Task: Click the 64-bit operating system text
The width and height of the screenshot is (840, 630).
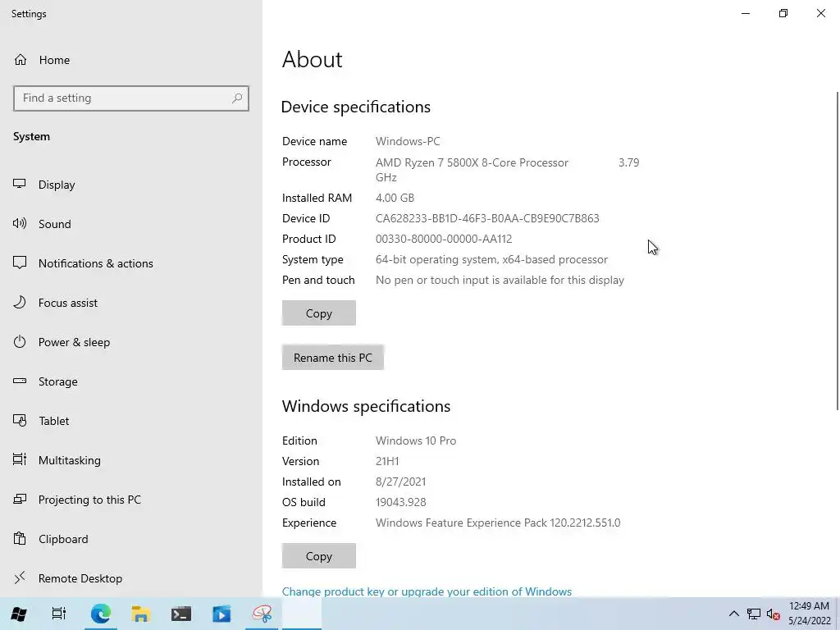Action: (492, 259)
